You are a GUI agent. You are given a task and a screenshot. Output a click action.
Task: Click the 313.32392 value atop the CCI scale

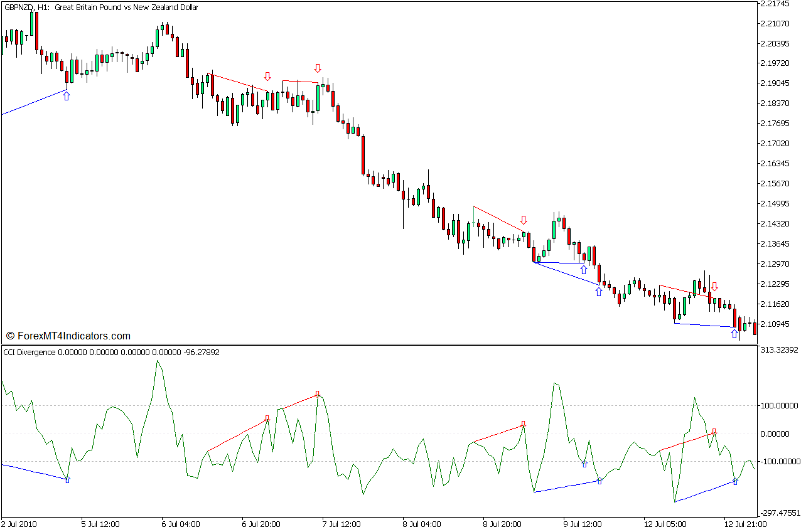click(x=778, y=349)
